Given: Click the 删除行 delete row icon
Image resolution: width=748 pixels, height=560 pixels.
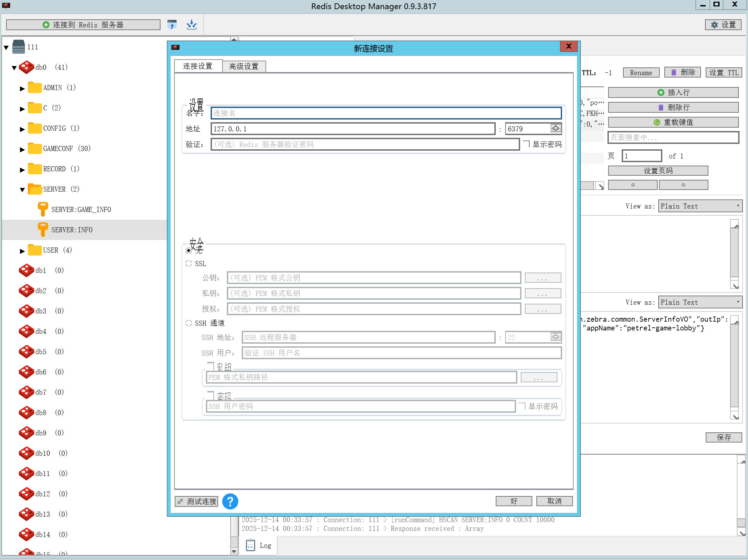Looking at the screenshot, I should [x=660, y=107].
